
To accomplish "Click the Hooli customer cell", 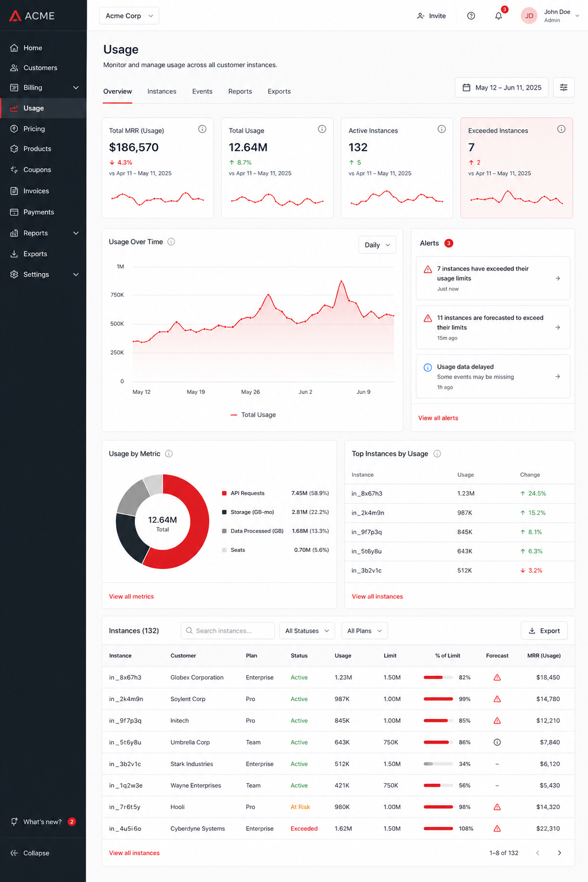I will 177,807.
